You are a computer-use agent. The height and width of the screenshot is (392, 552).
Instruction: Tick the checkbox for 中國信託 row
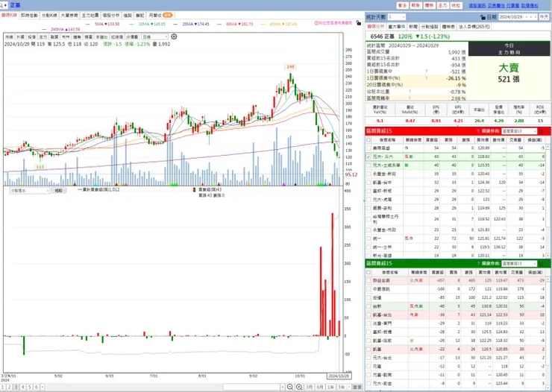pos(368,289)
